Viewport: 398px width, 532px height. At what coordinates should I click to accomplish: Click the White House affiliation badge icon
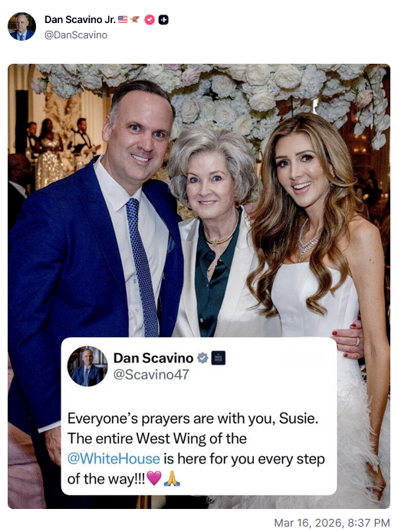pyautogui.click(x=219, y=358)
